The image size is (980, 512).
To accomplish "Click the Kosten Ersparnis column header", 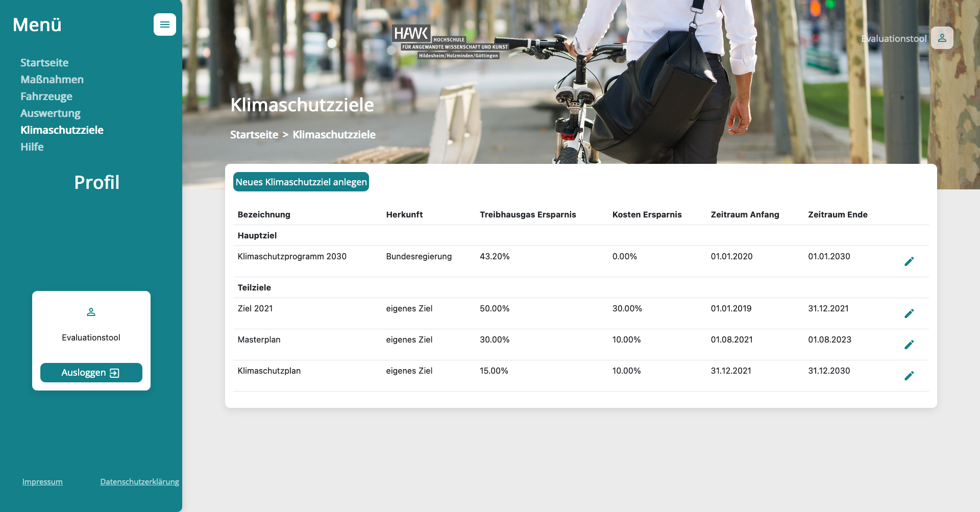I will [647, 214].
